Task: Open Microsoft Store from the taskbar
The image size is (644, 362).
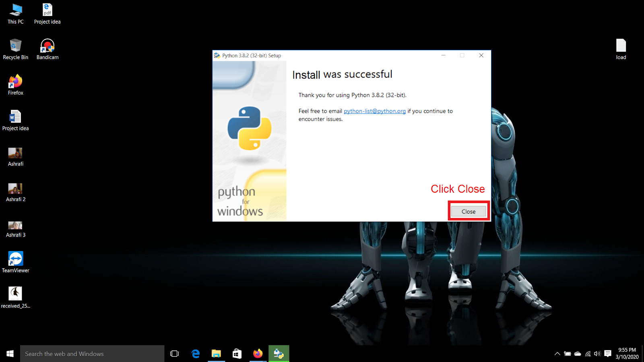Action: coord(237,354)
